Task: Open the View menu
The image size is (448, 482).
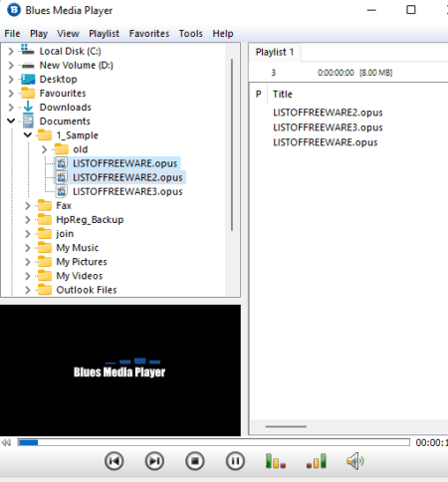Action: [68, 34]
